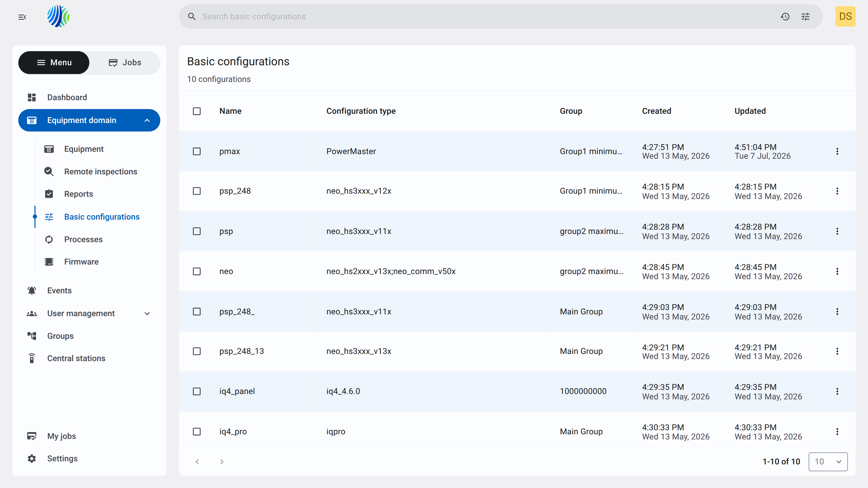This screenshot has height=488, width=868.
Task: Click the Remote inspections magnifier icon
Action: (49, 172)
